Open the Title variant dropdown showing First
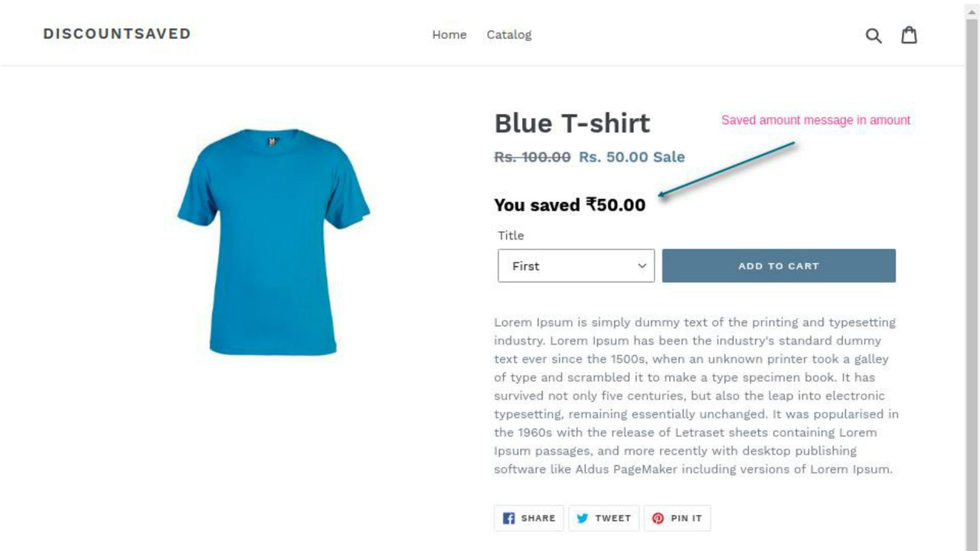 point(576,266)
